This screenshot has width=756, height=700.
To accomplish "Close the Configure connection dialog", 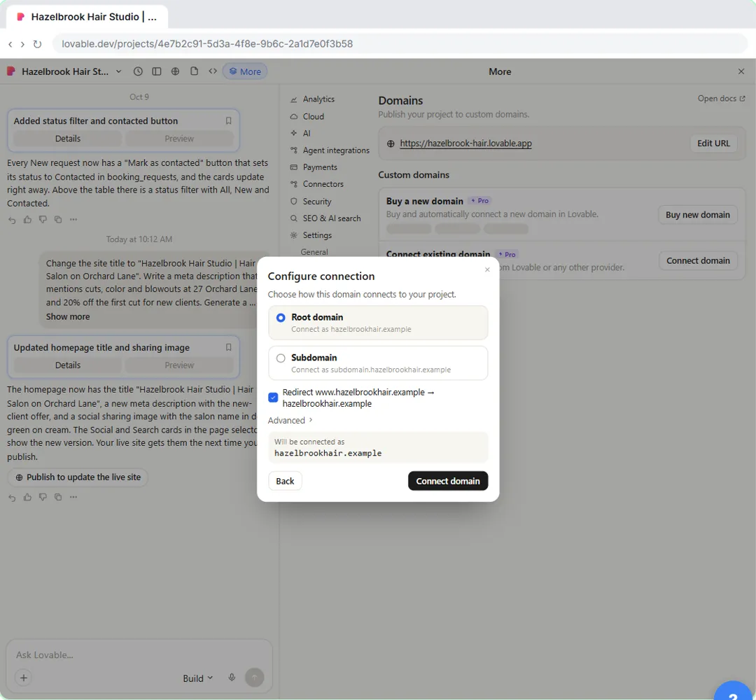I will click(x=487, y=269).
